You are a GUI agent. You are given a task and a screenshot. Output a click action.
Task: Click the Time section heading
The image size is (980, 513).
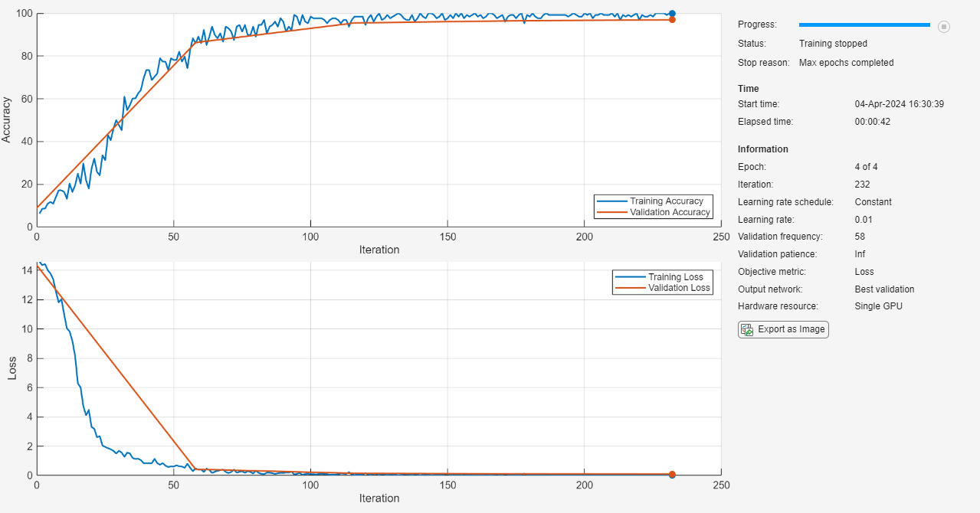(748, 89)
